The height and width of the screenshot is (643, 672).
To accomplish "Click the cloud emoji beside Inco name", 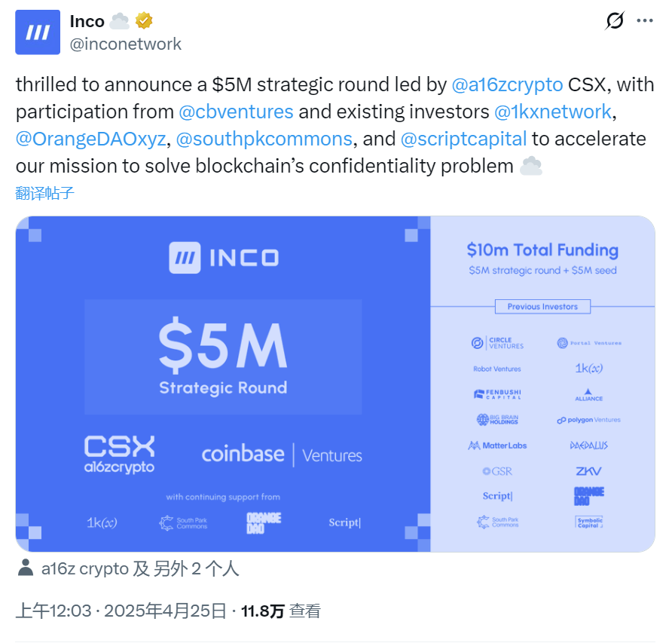I will pos(121,21).
